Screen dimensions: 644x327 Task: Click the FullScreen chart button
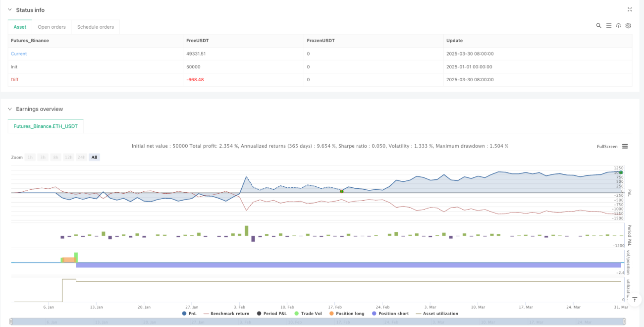(x=607, y=147)
